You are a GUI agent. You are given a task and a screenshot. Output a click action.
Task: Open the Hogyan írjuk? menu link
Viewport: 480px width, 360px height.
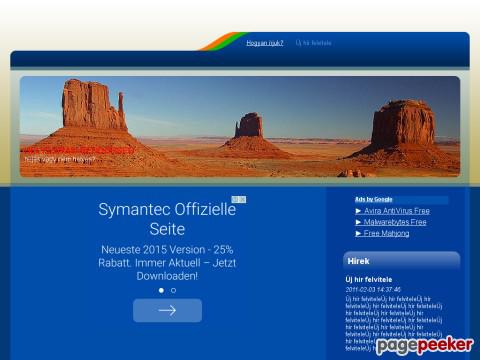(x=265, y=43)
